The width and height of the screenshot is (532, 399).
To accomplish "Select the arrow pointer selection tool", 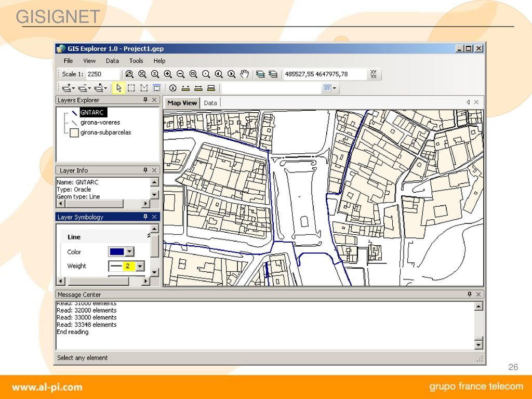I will coord(118,88).
